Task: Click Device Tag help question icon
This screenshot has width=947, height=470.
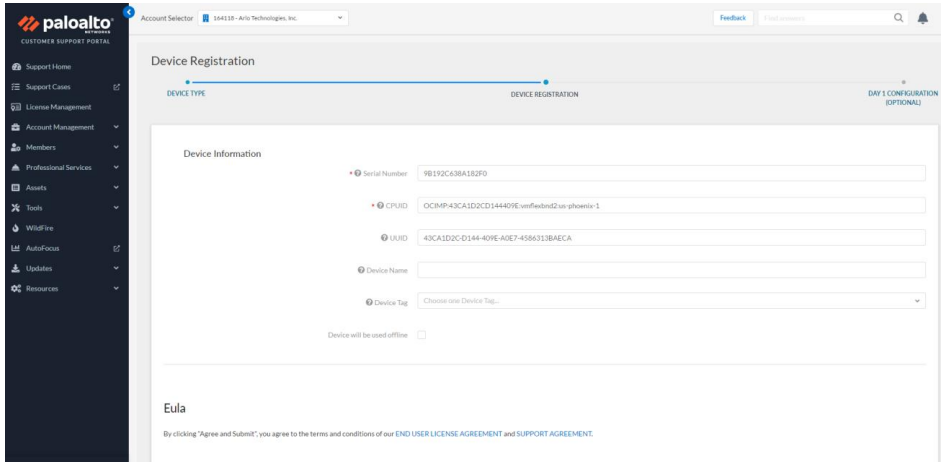Action: tap(369, 302)
